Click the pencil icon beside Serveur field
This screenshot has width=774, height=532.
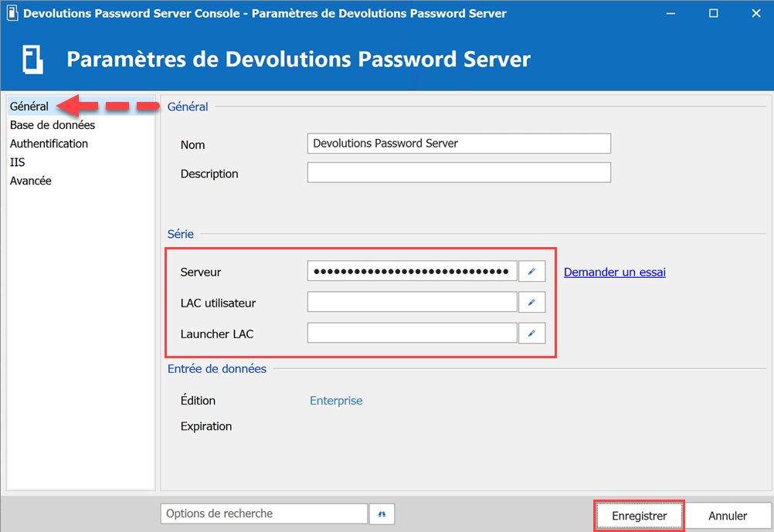click(531, 271)
